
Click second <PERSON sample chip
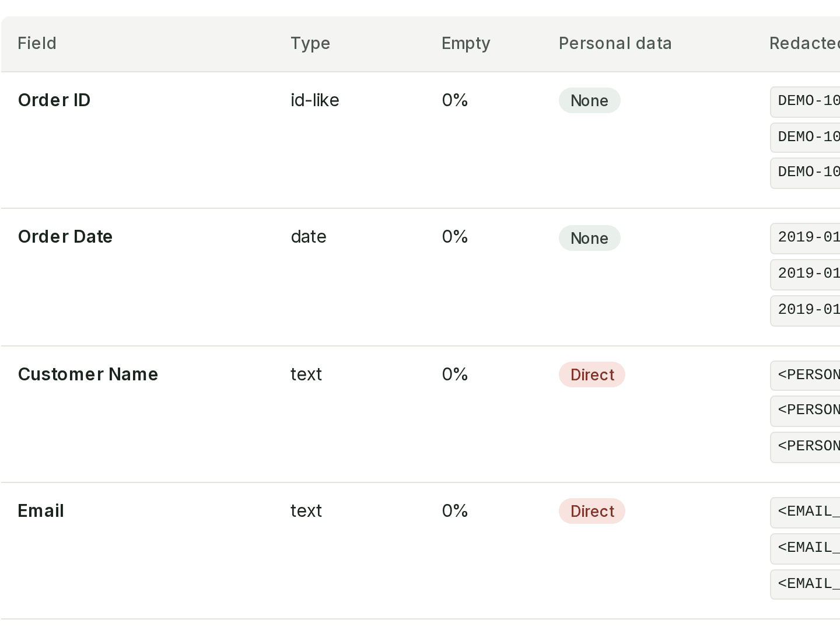(x=806, y=411)
